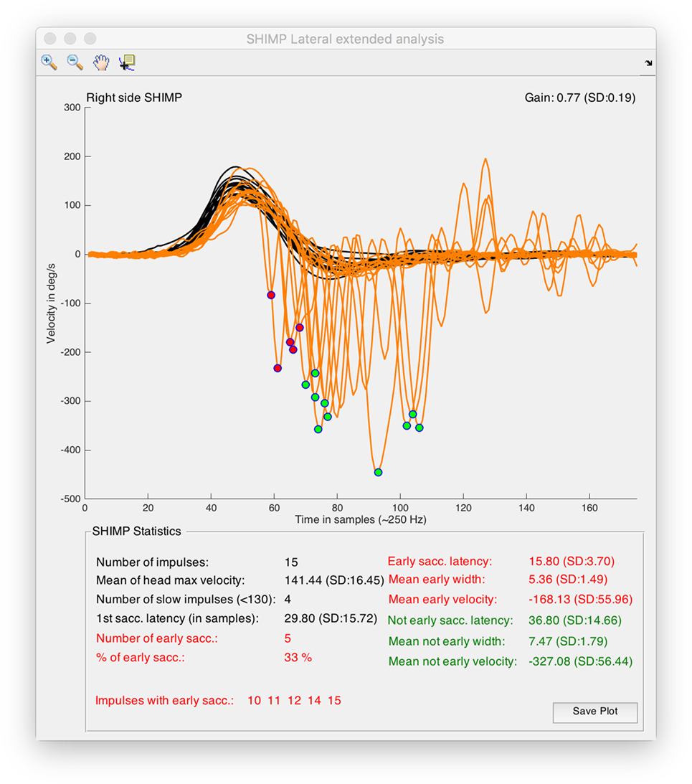Screen dimensions: 692x784
Task: Click the red '33 %' value
Action: point(298,658)
